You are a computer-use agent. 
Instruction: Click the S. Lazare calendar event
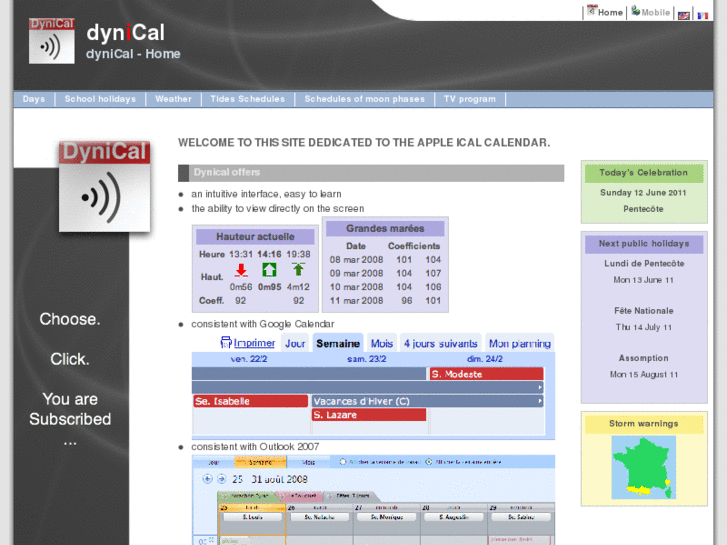click(369, 415)
